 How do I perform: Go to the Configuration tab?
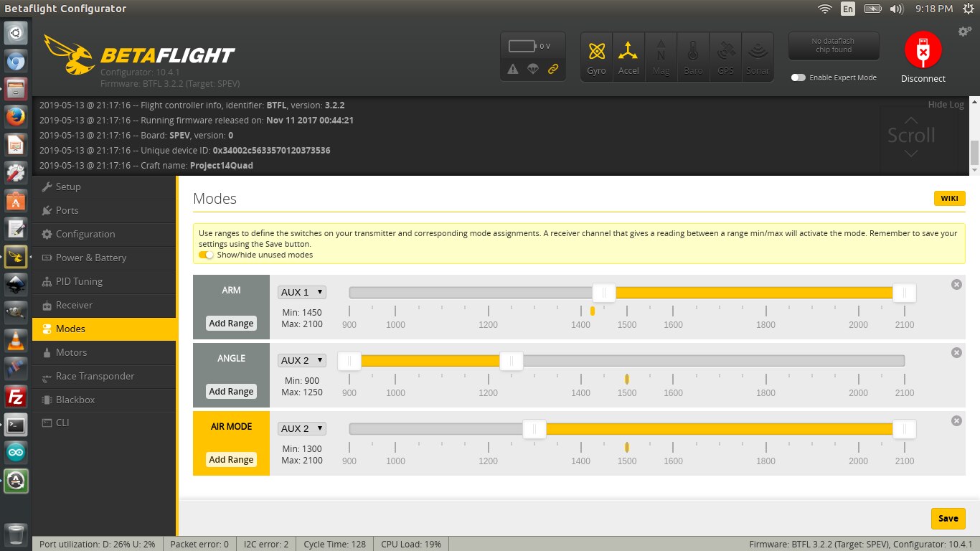(x=104, y=234)
